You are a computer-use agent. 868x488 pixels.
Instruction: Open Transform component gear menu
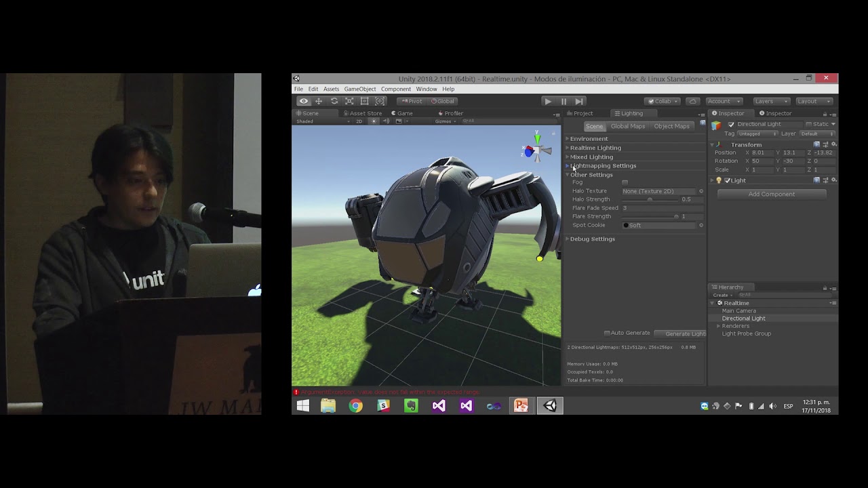[833, 144]
